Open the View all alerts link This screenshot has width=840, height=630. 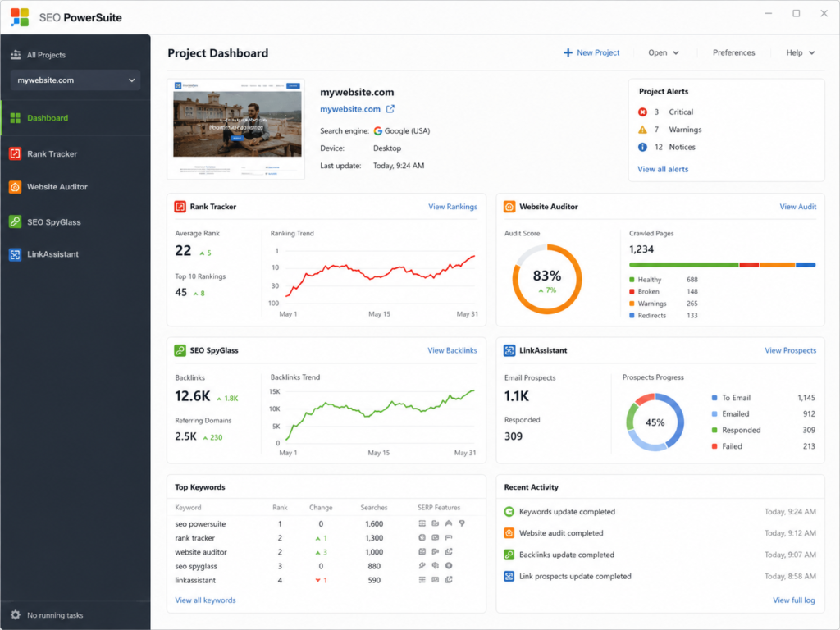tap(663, 169)
